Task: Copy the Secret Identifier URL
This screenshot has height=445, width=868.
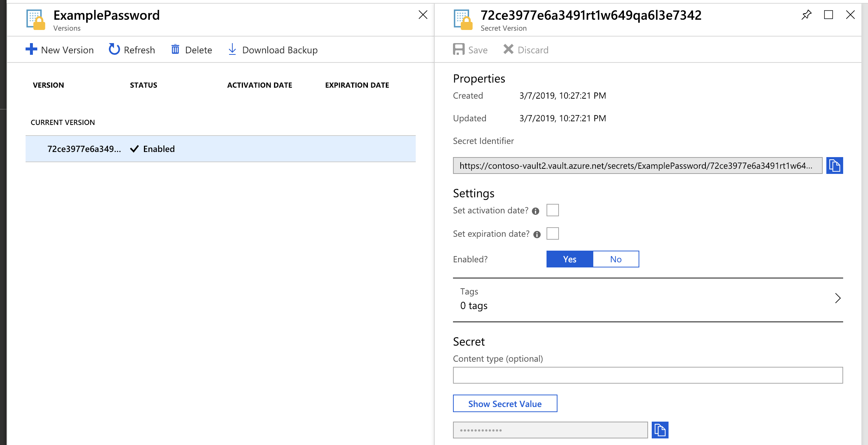Action: [834, 166]
